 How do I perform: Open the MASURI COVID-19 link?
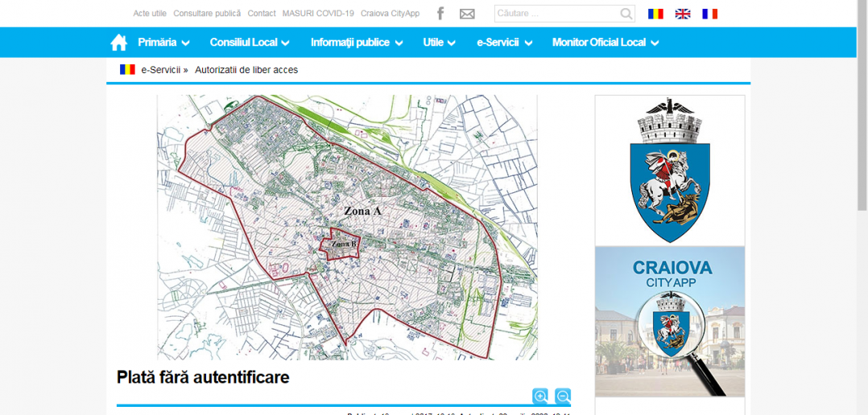click(x=318, y=14)
